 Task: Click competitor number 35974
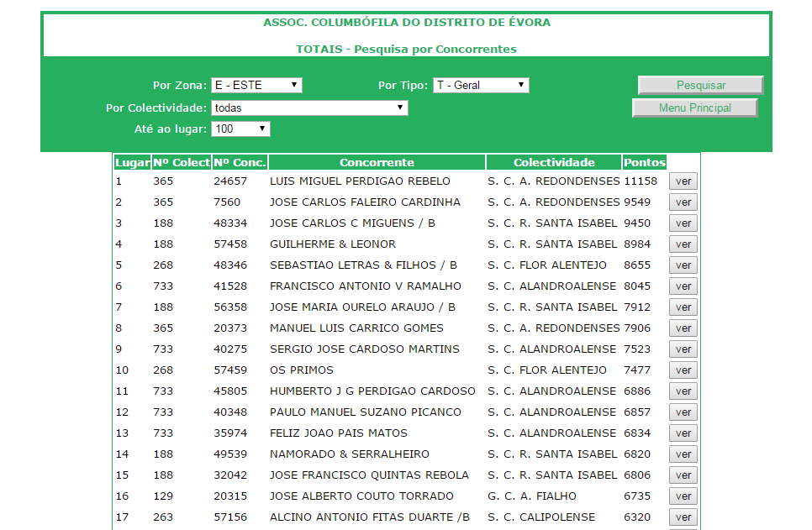230,433
